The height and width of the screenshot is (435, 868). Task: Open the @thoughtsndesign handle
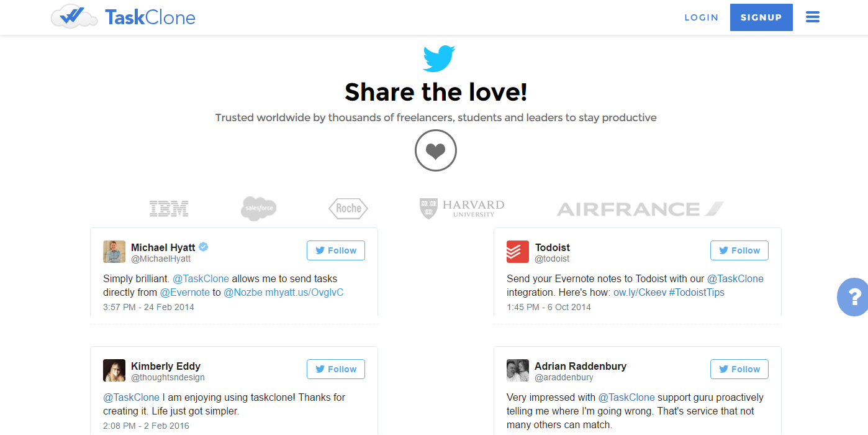(168, 377)
